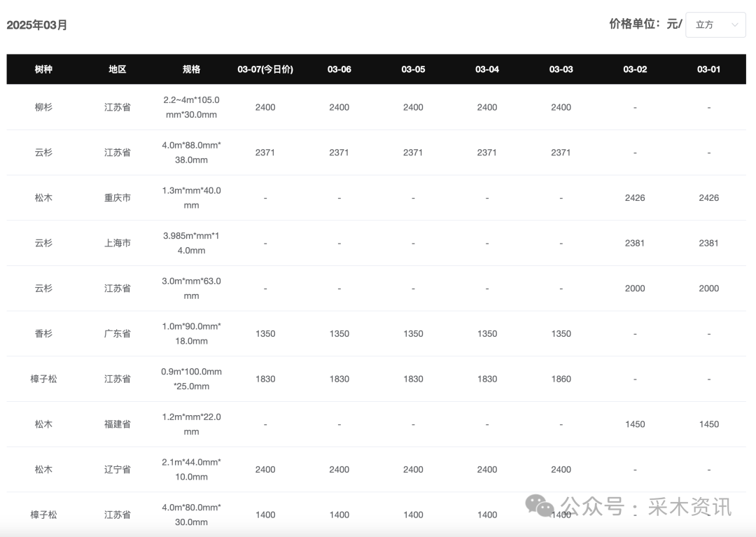The width and height of the screenshot is (756, 537).
Task: Select the 1860 price cell
Action: (561, 379)
